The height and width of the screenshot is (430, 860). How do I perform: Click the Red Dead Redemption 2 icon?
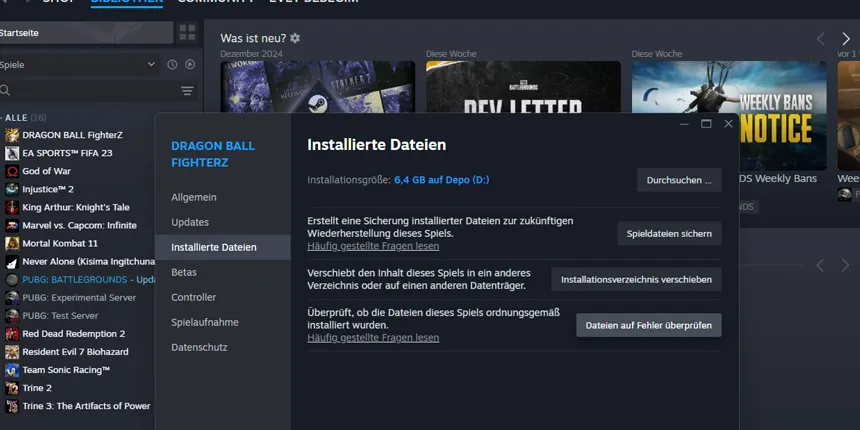pyautogui.click(x=12, y=334)
